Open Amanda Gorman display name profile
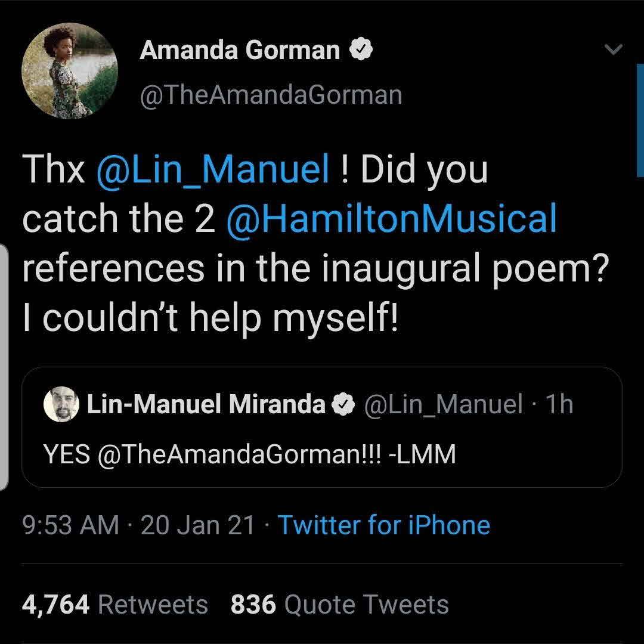The image size is (644, 644). 239,51
